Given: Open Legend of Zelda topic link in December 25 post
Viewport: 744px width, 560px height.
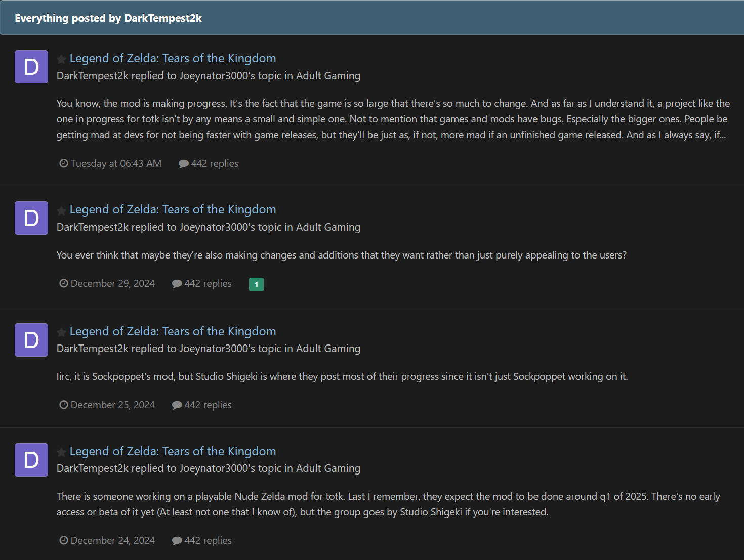Looking at the screenshot, I should pos(173,331).
